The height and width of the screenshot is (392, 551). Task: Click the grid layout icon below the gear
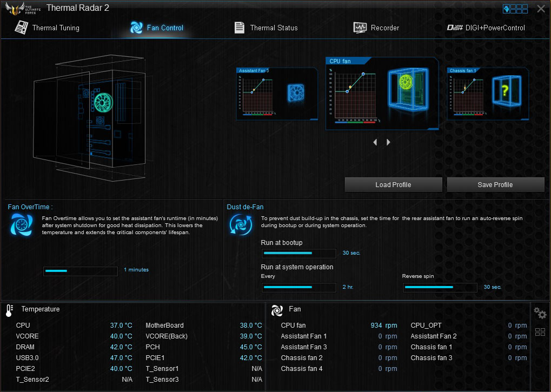point(540,332)
